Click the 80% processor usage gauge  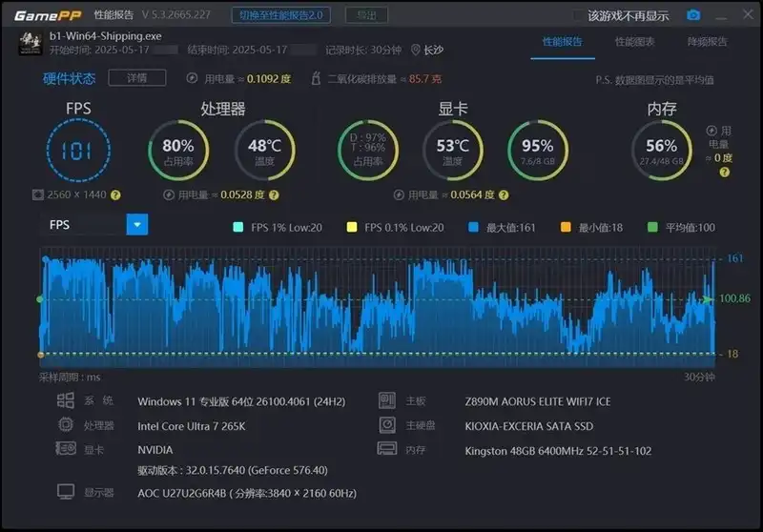(x=178, y=151)
